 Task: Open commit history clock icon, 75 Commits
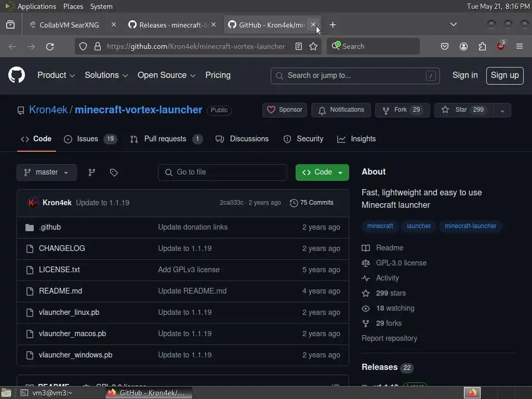pyautogui.click(x=312, y=203)
